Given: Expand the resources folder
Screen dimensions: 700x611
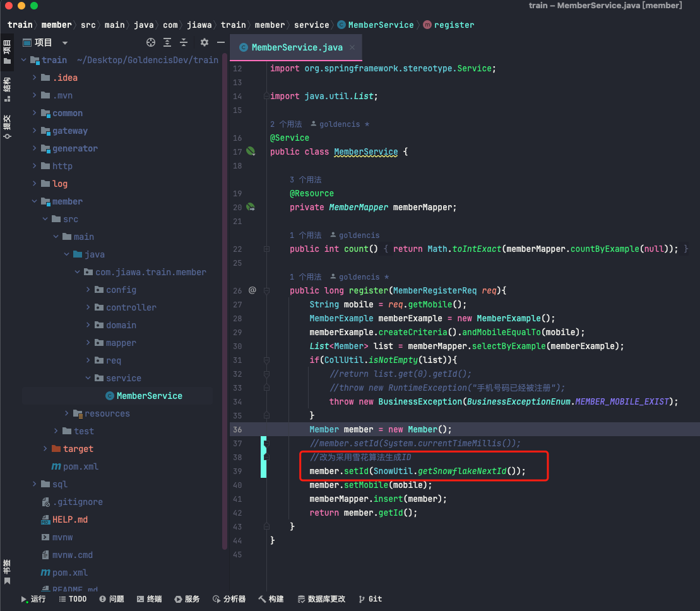Looking at the screenshot, I should pyautogui.click(x=66, y=413).
